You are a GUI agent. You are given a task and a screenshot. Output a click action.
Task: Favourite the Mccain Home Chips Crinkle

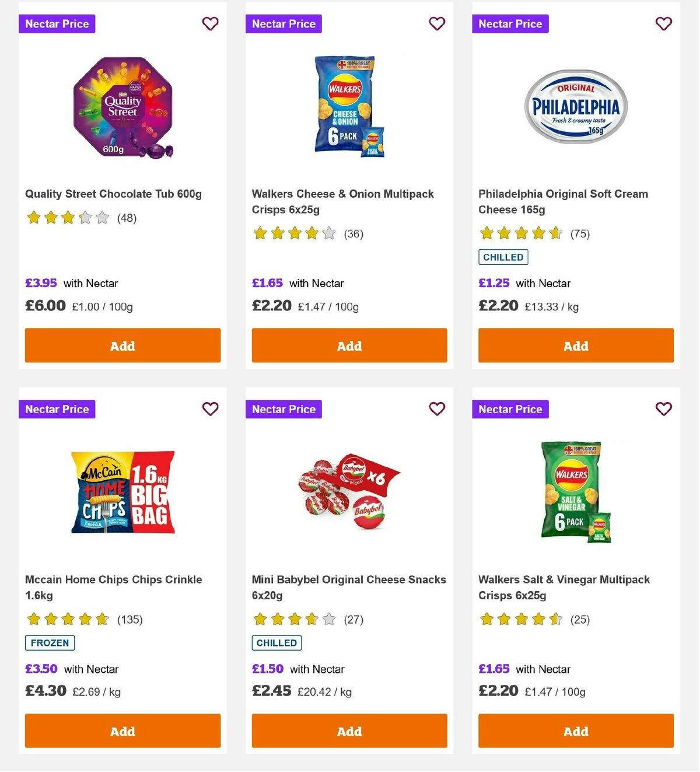coord(210,409)
